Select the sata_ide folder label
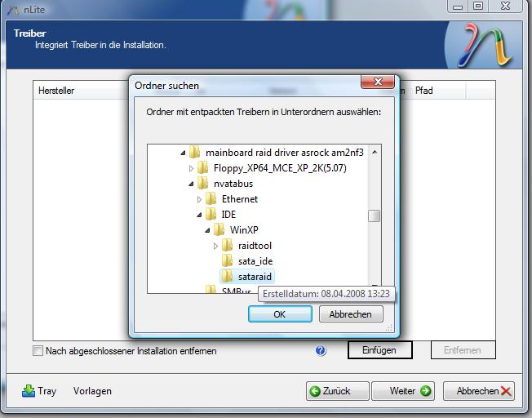This screenshot has width=532, height=418. coord(255,261)
